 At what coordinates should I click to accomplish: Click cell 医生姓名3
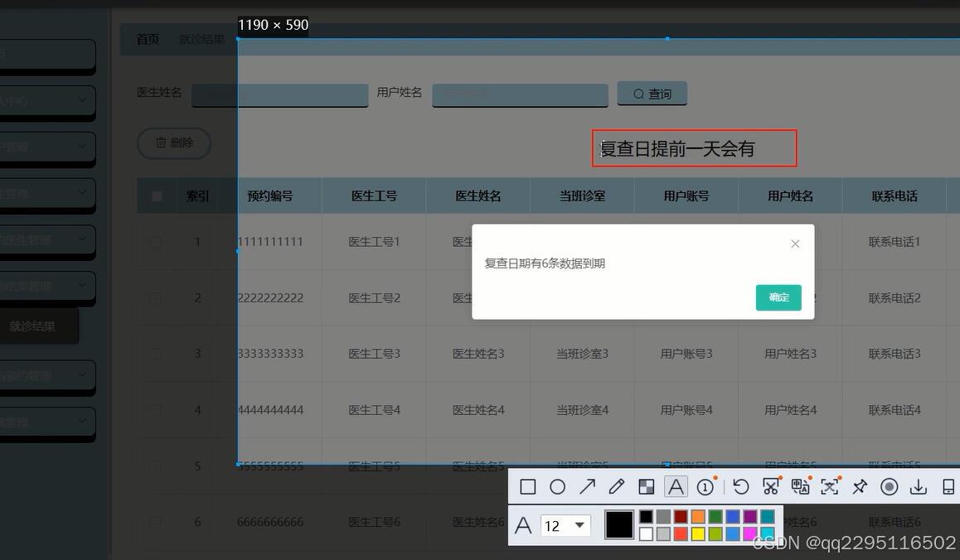coord(478,354)
